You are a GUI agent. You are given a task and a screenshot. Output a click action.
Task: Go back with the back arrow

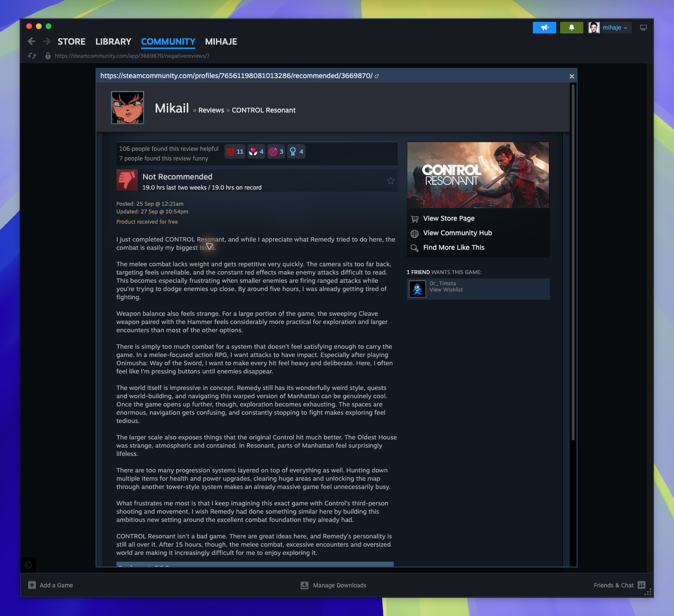click(32, 41)
